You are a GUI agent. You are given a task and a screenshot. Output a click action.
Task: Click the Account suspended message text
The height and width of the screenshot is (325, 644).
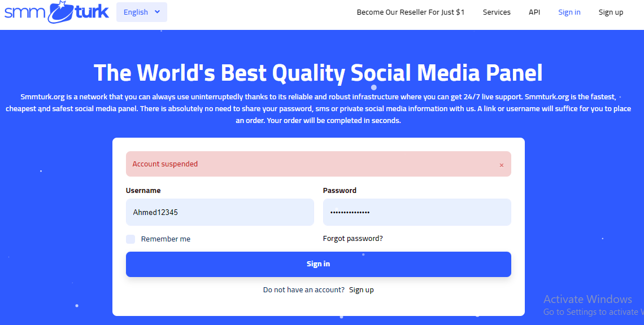point(165,164)
